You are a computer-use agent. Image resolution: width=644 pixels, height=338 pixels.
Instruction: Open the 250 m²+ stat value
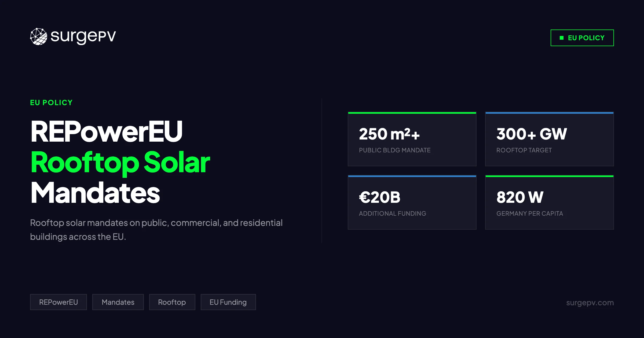click(389, 134)
